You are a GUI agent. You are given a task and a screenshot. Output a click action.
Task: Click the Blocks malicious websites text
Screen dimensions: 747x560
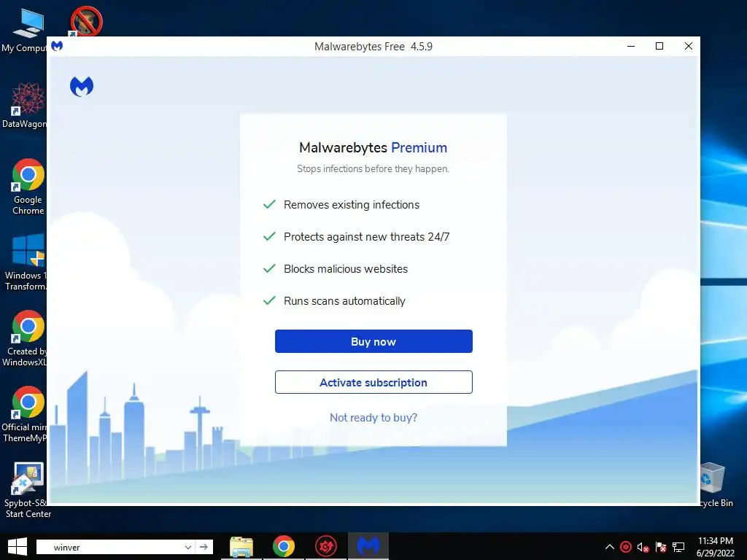(x=346, y=269)
